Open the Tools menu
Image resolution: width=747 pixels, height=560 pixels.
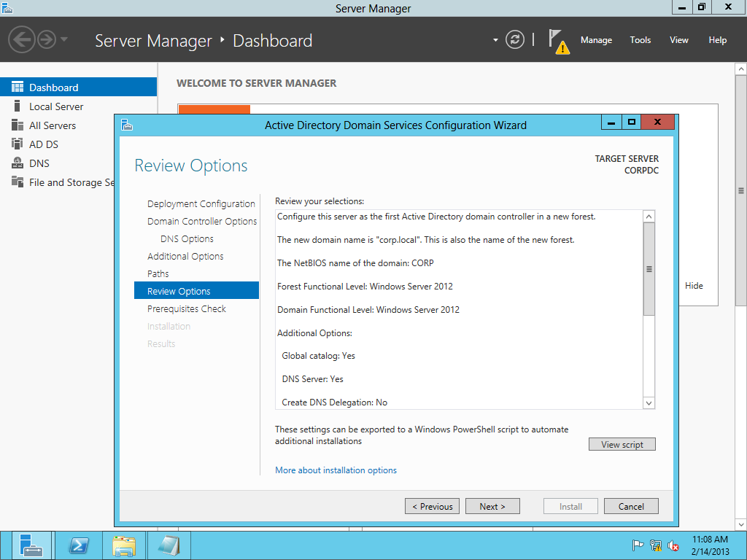pos(640,40)
